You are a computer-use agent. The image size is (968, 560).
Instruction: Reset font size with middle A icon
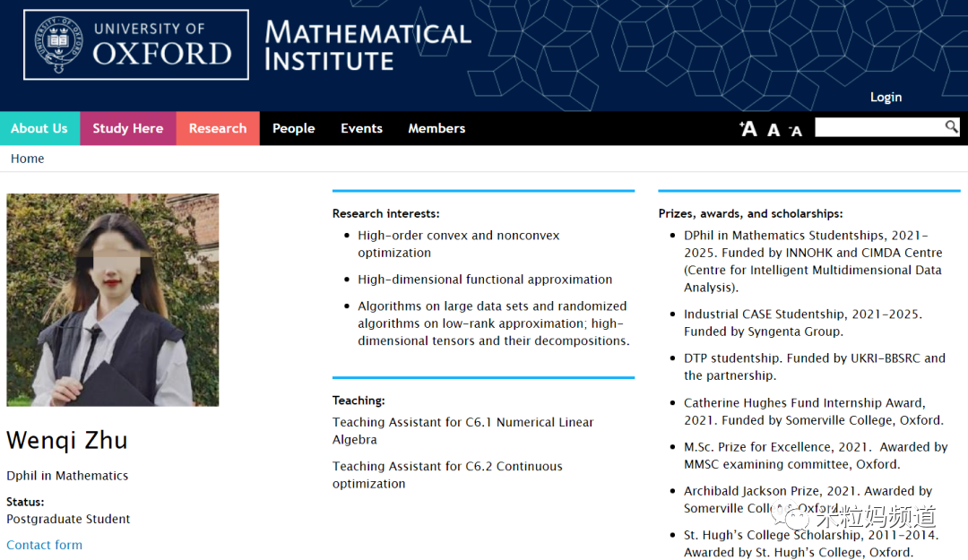pos(773,130)
